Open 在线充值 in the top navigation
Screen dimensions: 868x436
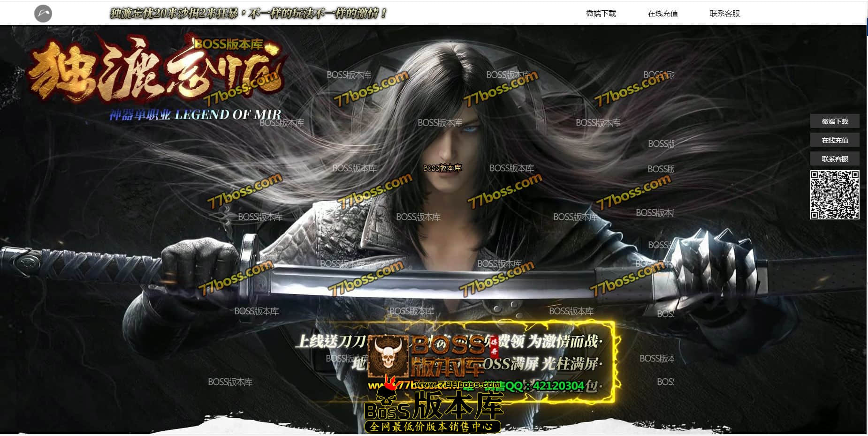pyautogui.click(x=662, y=14)
